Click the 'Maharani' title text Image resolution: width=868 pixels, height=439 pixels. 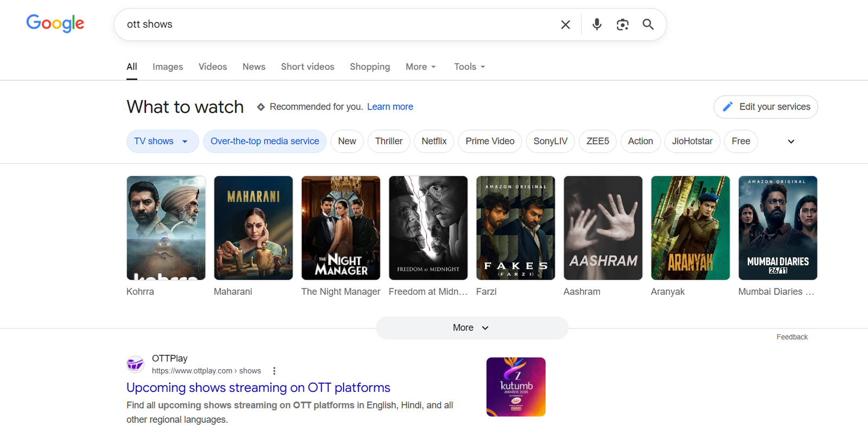click(x=233, y=292)
